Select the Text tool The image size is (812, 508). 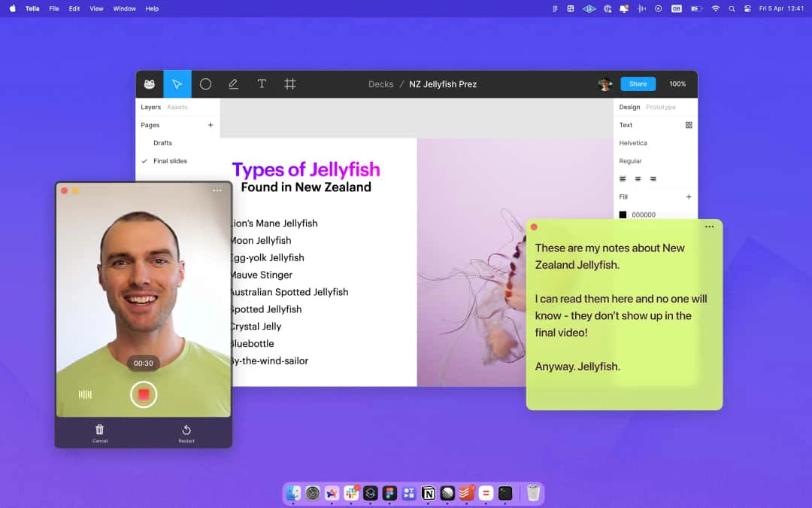(262, 84)
